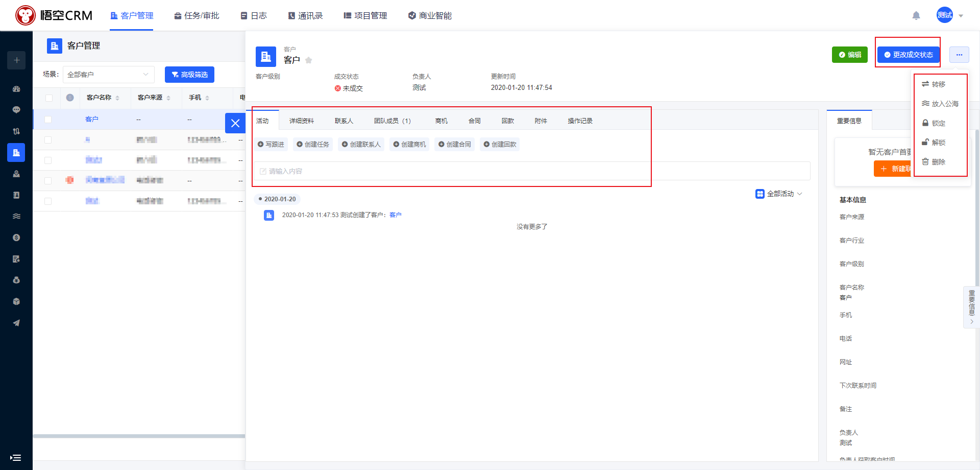
Task: Expand the 全部活动 activity filter
Action: point(779,194)
